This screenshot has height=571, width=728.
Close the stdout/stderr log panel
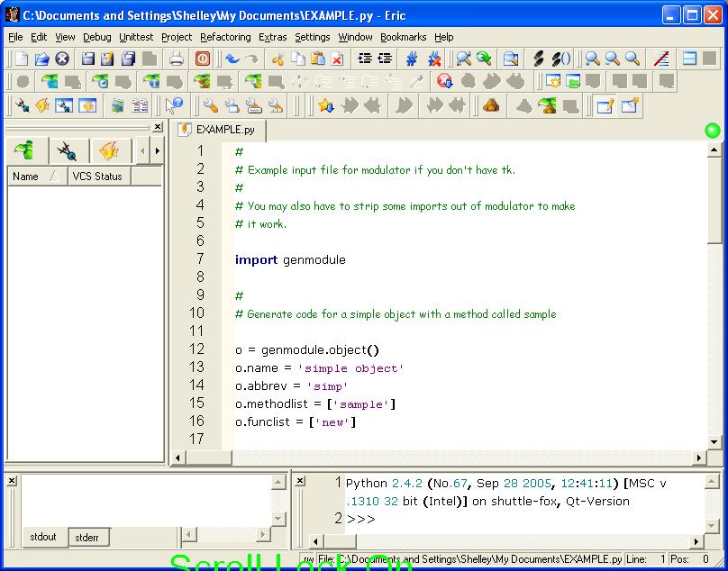tap(12, 481)
